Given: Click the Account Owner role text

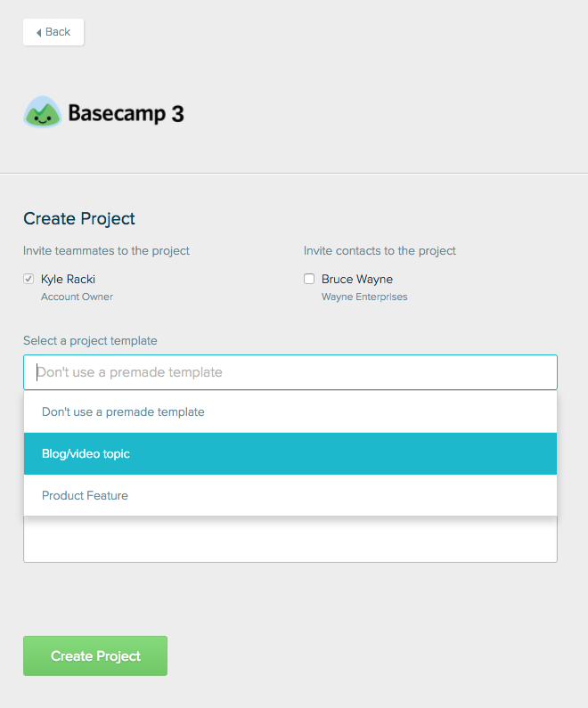Looking at the screenshot, I should point(77,297).
